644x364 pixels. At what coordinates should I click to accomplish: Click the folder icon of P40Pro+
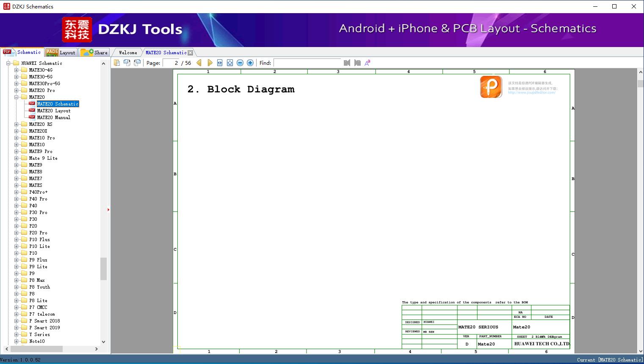tap(24, 192)
